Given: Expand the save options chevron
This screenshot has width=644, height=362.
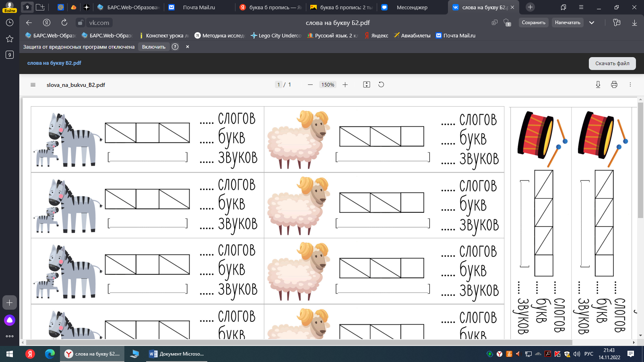Looking at the screenshot, I should pyautogui.click(x=592, y=23).
